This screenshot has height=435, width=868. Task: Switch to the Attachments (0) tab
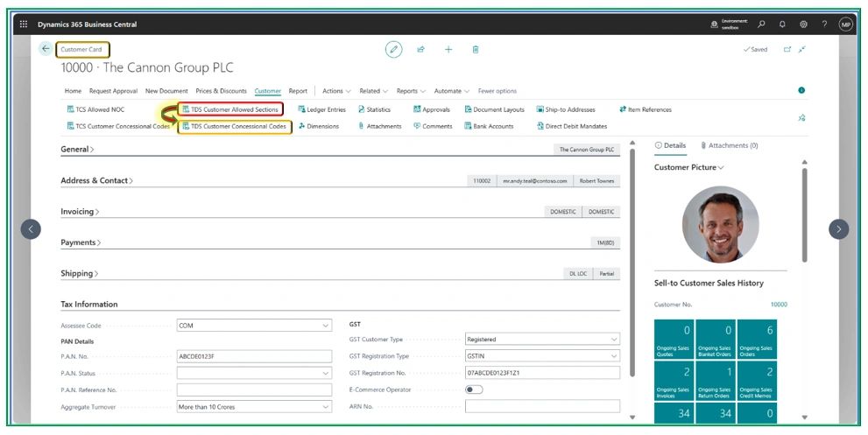pyautogui.click(x=730, y=145)
